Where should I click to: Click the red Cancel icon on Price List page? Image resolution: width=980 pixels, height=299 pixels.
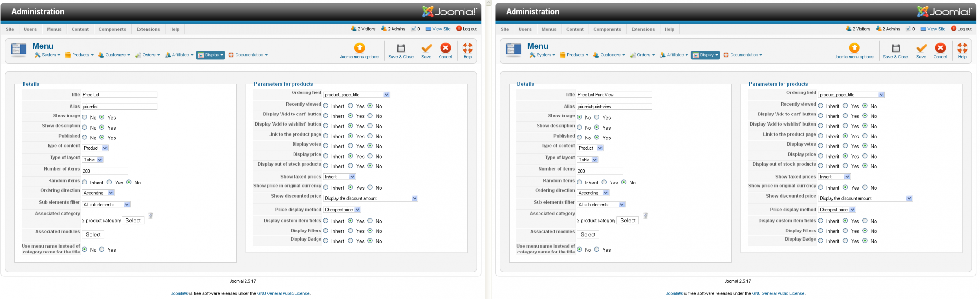pyautogui.click(x=445, y=48)
